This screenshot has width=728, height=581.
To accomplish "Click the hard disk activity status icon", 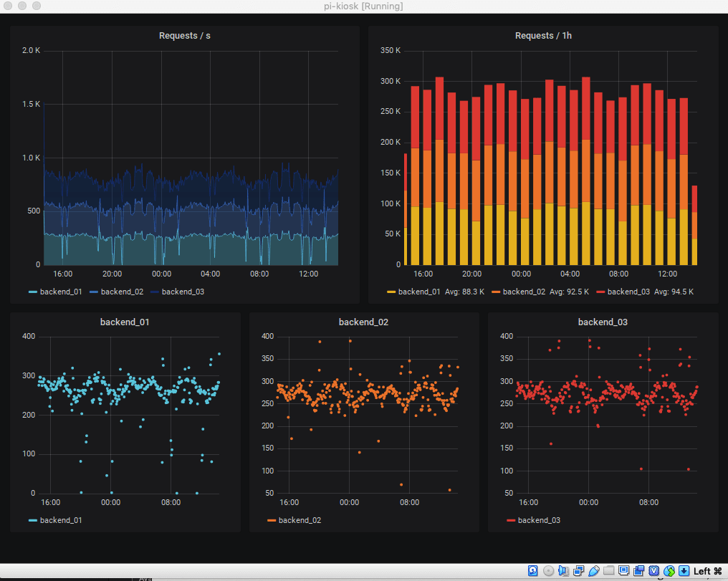I will (533, 571).
